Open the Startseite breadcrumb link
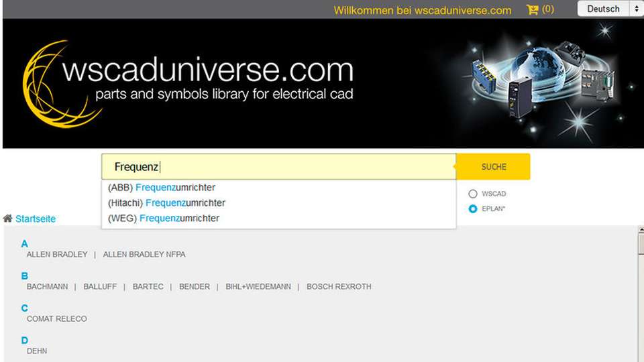This screenshot has height=362, width=644. [36, 219]
